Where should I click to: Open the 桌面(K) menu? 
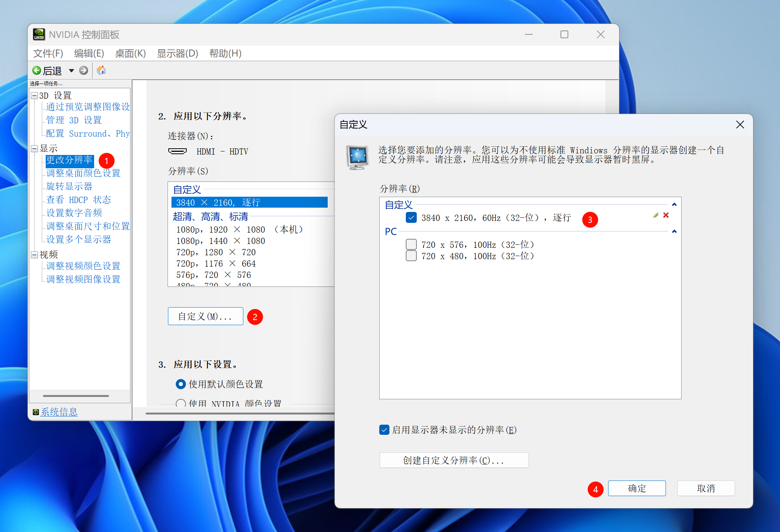[x=130, y=53]
